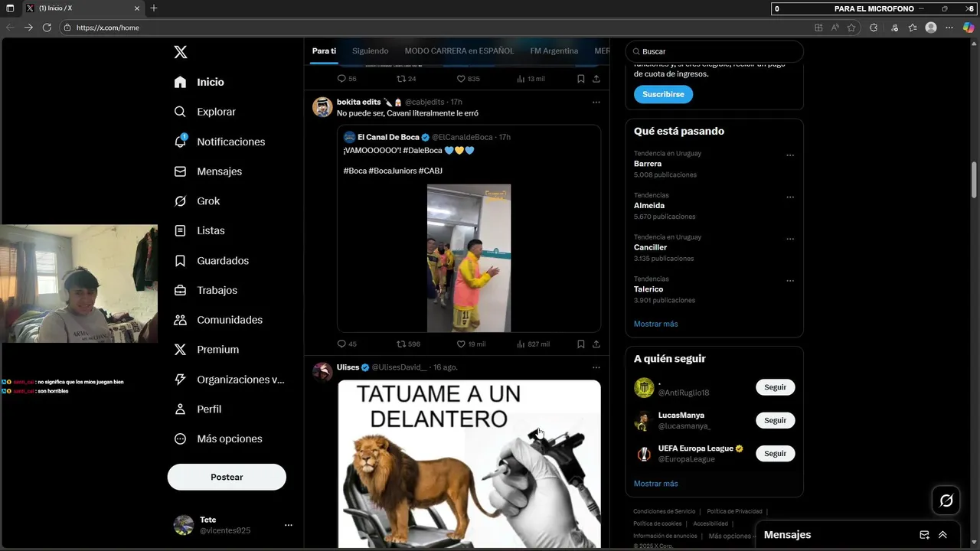Open more options on bokita edits post
Viewport: 980px width, 551px height.
[x=596, y=102]
